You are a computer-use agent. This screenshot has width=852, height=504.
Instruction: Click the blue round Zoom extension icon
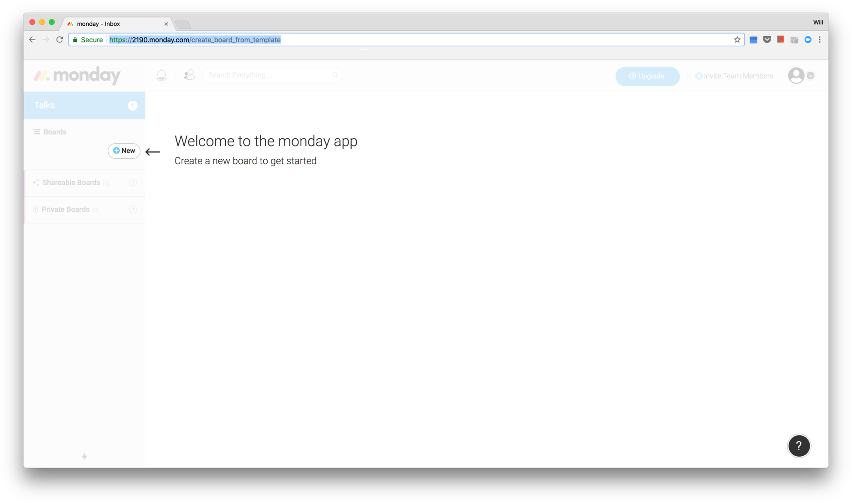[x=808, y=40]
